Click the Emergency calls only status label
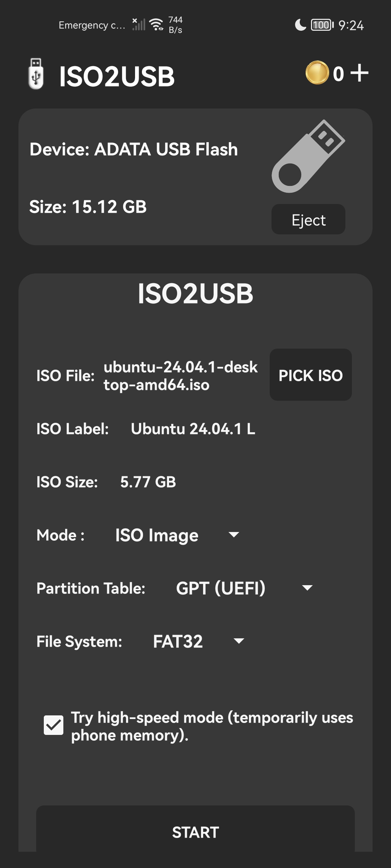This screenshot has height=868, width=391. pos(92,25)
